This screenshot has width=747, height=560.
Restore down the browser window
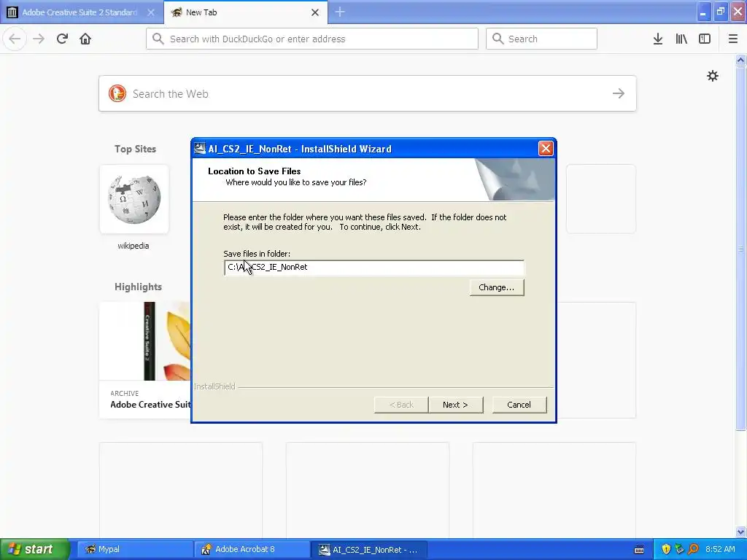(720, 12)
